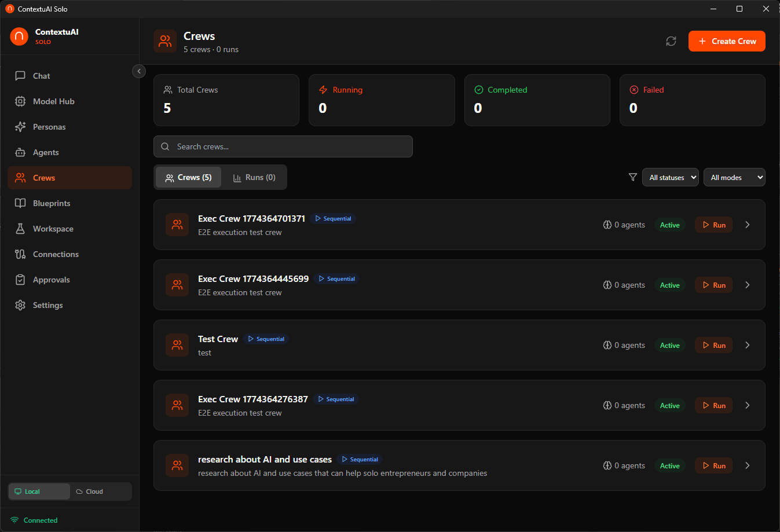Click the Search crews input field
Viewport: 780px width, 532px height.
tap(283, 146)
